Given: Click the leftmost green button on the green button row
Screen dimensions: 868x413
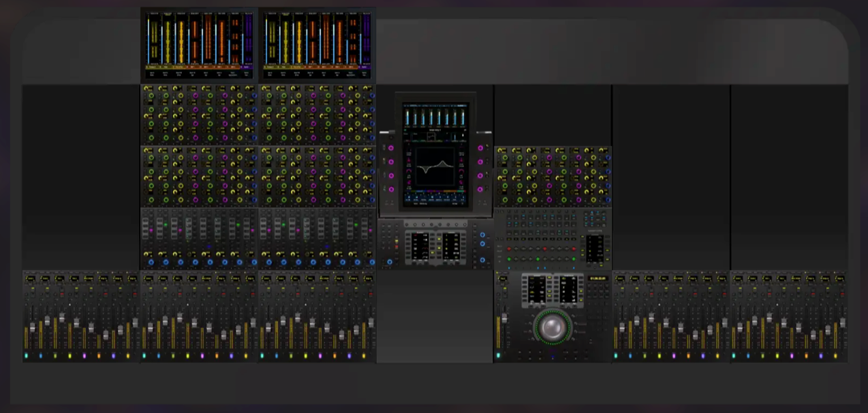Looking at the screenshot, I should (508, 259).
